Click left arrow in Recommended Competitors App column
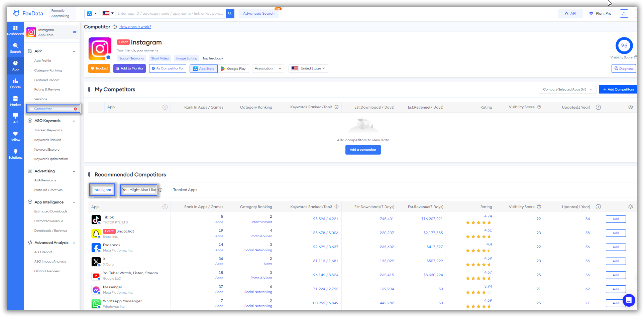The image size is (644, 317). [165, 207]
